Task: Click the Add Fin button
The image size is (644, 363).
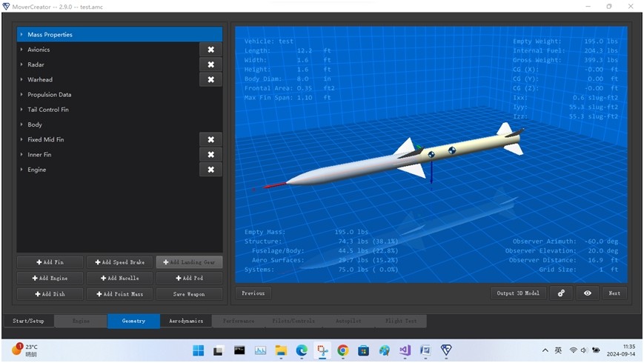Action: point(50,262)
